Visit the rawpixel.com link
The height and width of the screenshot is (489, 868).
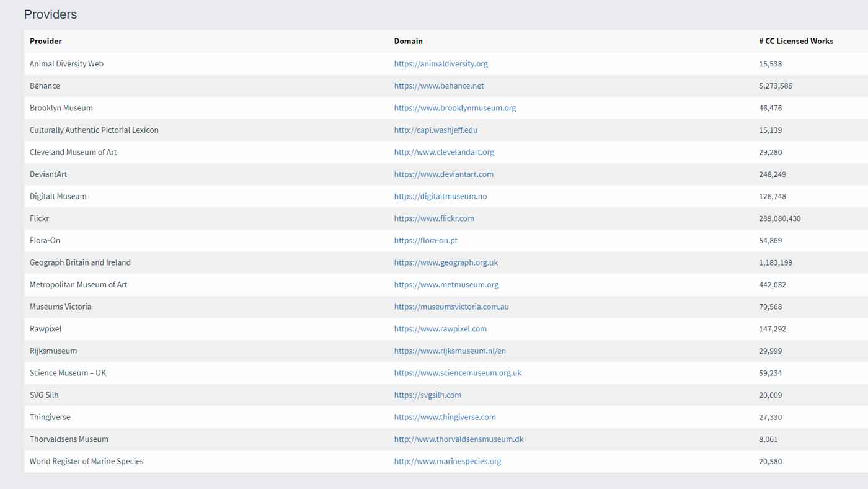(440, 329)
